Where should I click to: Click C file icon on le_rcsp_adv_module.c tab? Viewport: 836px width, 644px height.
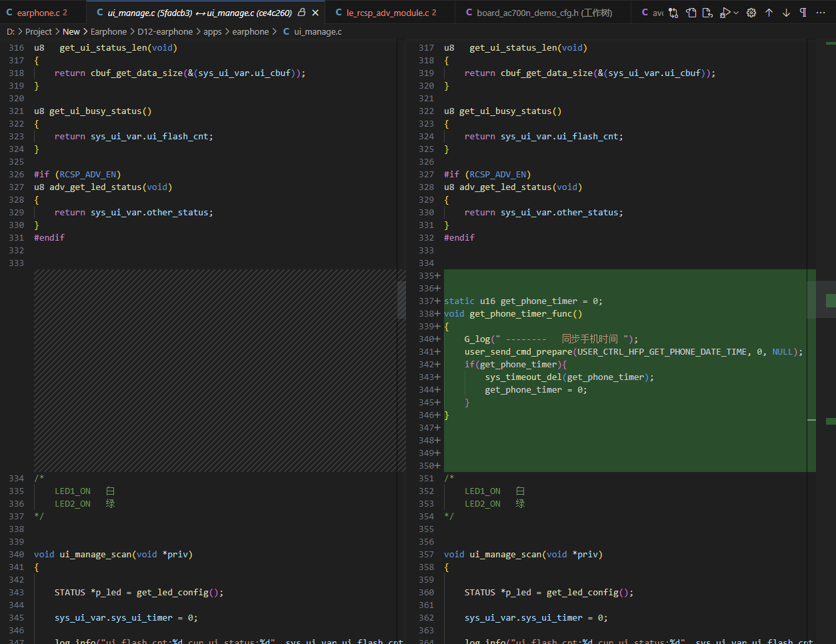[339, 13]
